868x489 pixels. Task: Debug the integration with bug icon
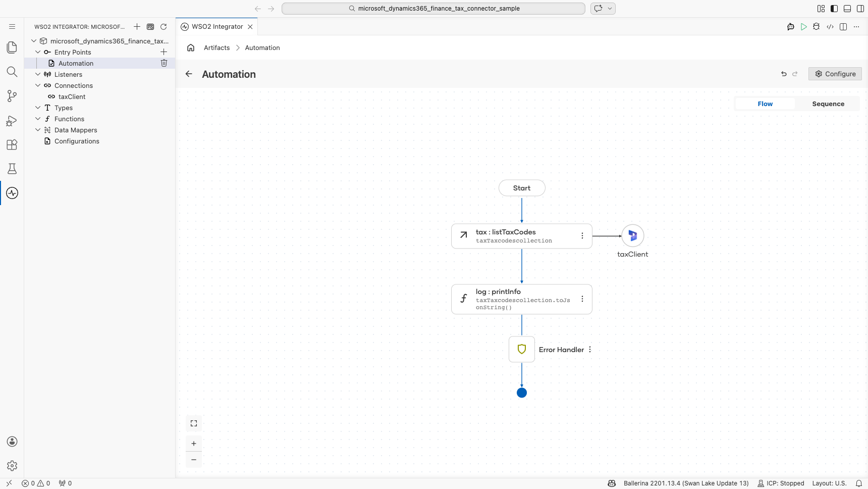tap(817, 27)
